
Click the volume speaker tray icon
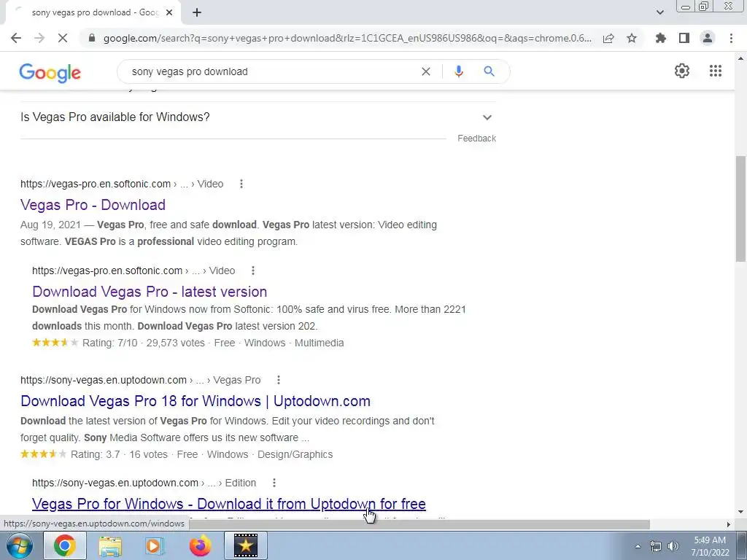[x=673, y=546]
